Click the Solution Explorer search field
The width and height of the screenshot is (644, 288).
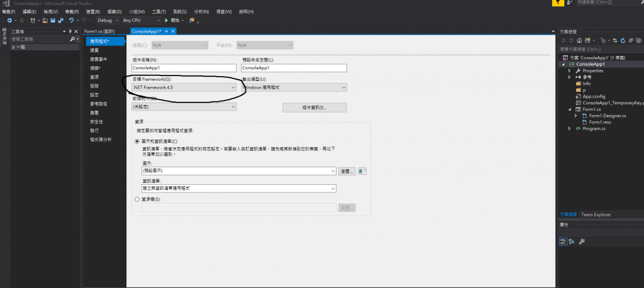601,49
